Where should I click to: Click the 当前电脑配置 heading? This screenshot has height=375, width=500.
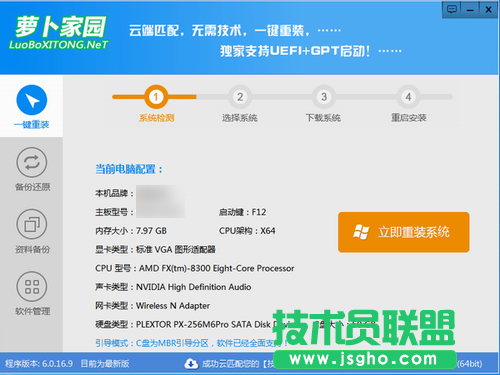129,169
